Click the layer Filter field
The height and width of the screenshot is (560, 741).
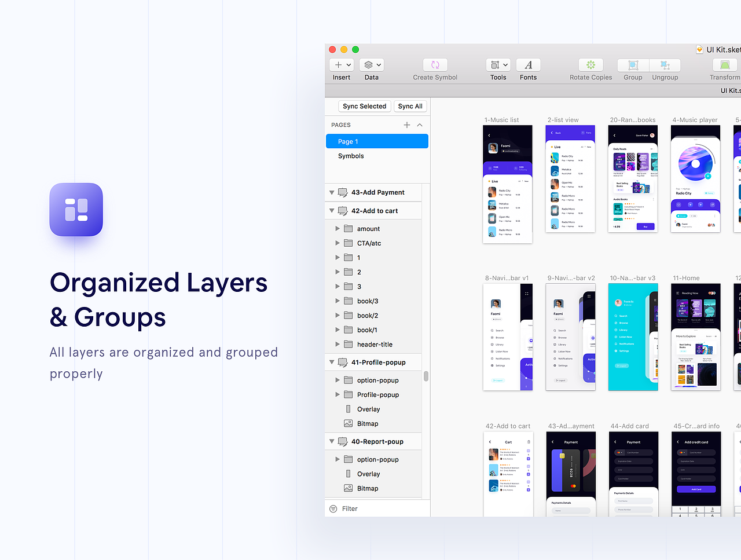pos(377,508)
